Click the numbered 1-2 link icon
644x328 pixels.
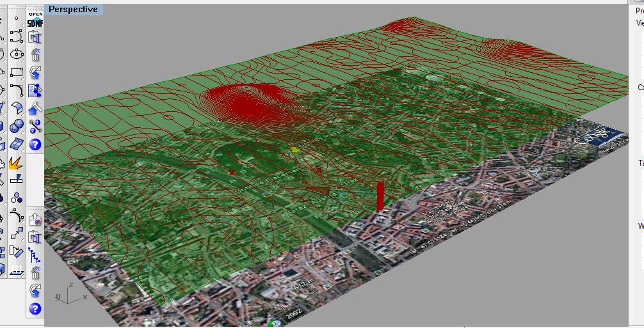coord(35,126)
